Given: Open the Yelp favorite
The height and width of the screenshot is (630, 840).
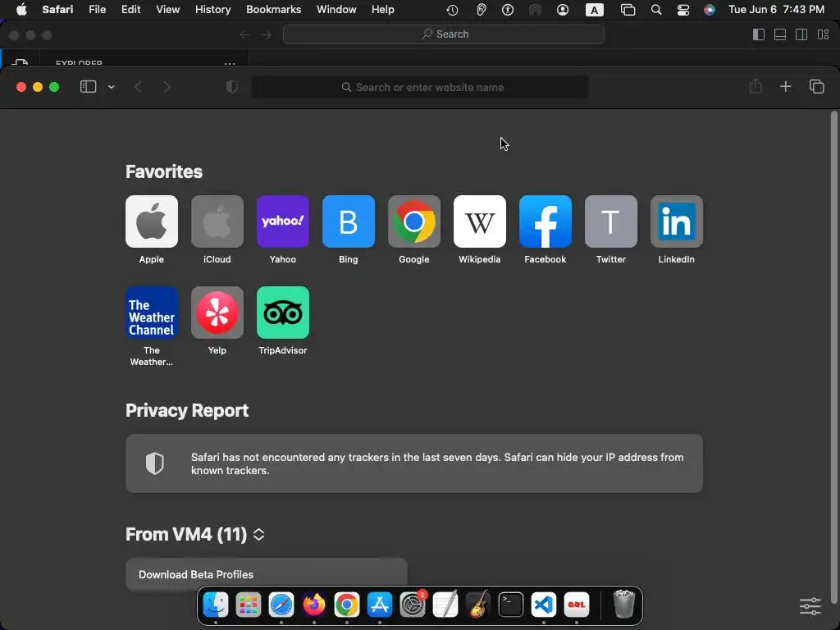Looking at the screenshot, I should click(x=217, y=313).
